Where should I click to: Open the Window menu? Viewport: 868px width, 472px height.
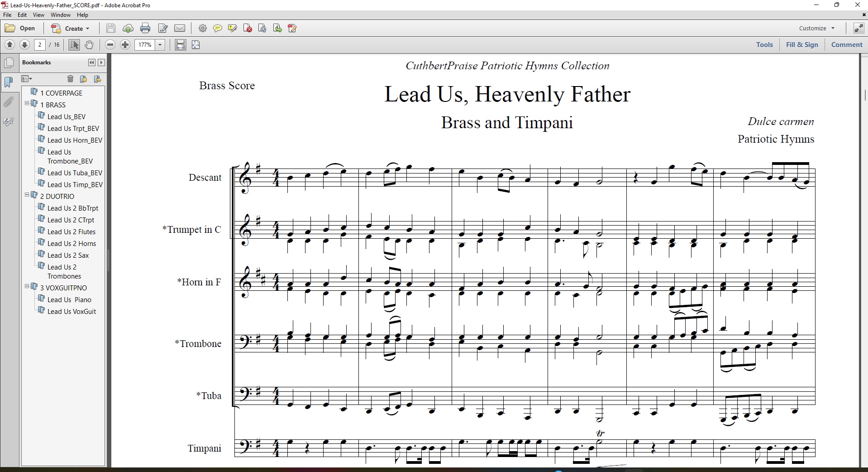tap(60, 15)
